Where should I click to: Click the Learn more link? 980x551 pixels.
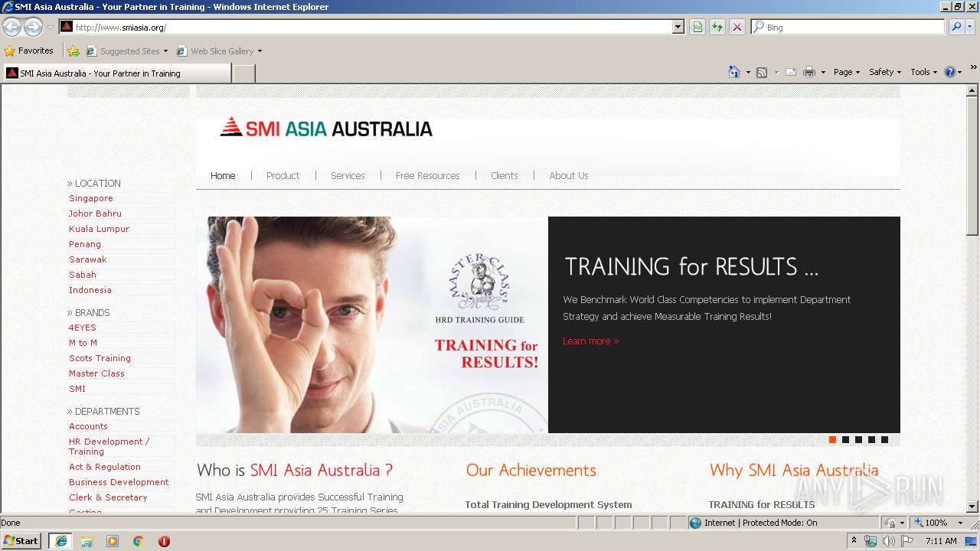pyautogui.click(x=591, y=341)
